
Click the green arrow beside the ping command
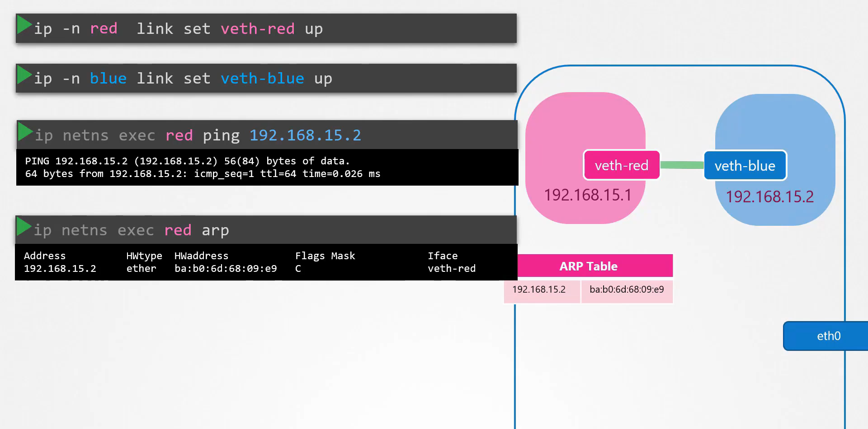(x=25, y=131)
